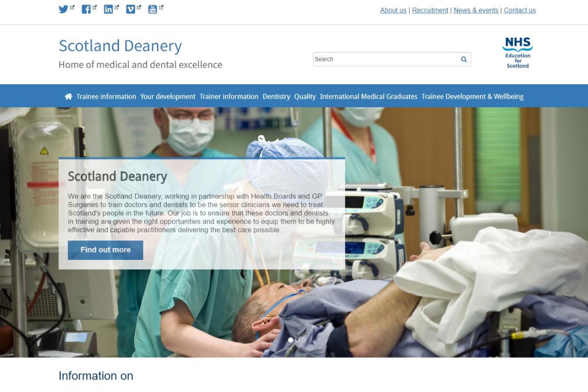Click the Home icon in navigation bar
Image resolution: width=588 pixels, height=392 pixels.
(69, 97)
